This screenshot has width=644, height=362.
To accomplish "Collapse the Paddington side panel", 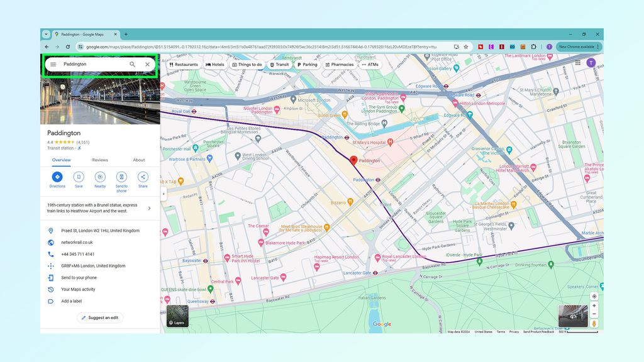I will pyautogui.click(x=164, y=194).
